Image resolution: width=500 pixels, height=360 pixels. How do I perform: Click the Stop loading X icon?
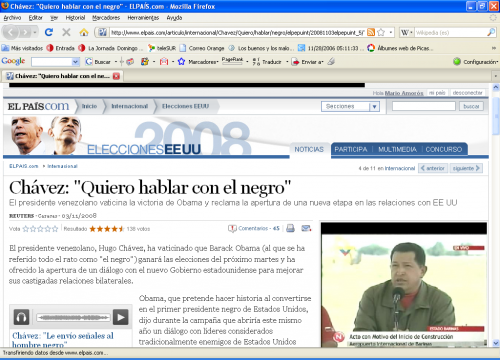[x=66, y=32]
